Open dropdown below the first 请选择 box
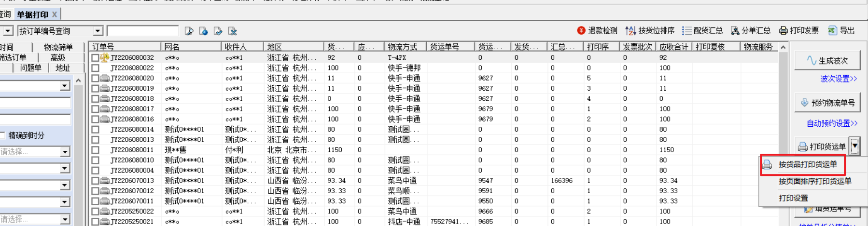The image size is (868, 226). [65, 169]
